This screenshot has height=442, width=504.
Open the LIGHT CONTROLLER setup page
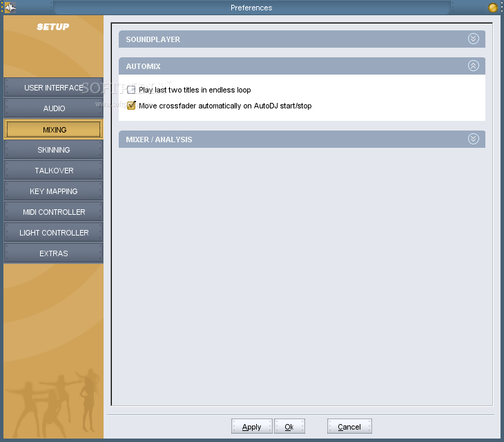[53, 233]
